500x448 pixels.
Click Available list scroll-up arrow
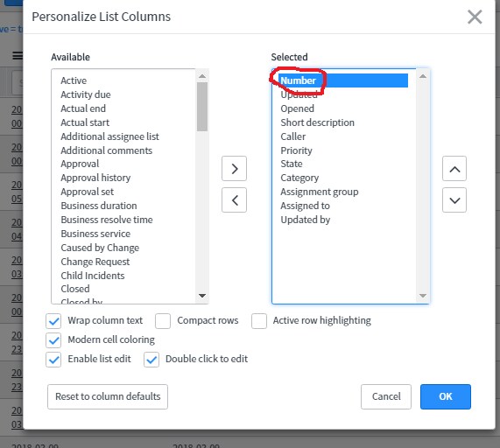coord(202,76)
